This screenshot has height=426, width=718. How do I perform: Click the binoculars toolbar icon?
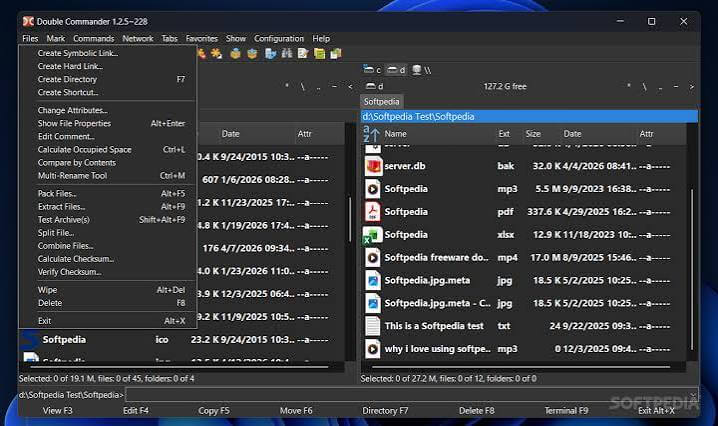pos(287,54)
